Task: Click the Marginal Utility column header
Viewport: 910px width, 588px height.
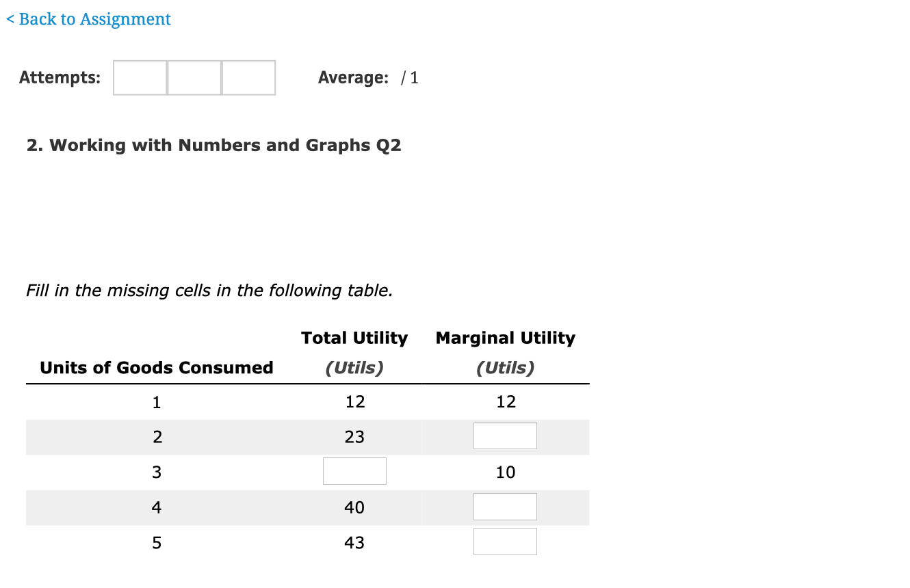Action: click(506, 338)
